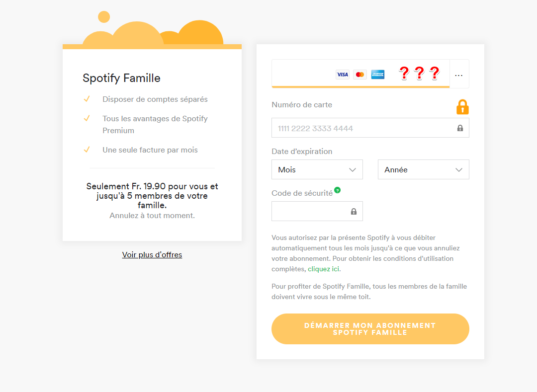Click the American Express logo
This screenshot has width=537, height=392.
point(378,75)
